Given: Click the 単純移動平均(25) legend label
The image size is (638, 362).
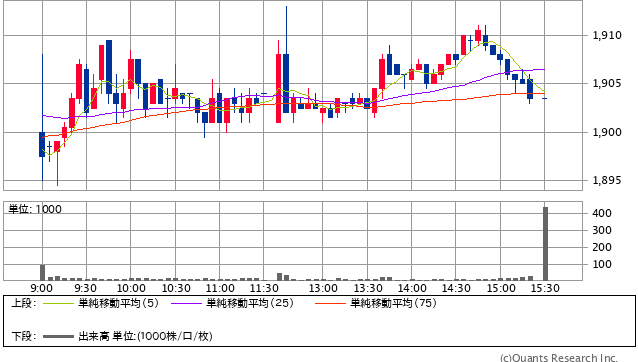Looking at the screenshot, I should click(x=250, y=303).
